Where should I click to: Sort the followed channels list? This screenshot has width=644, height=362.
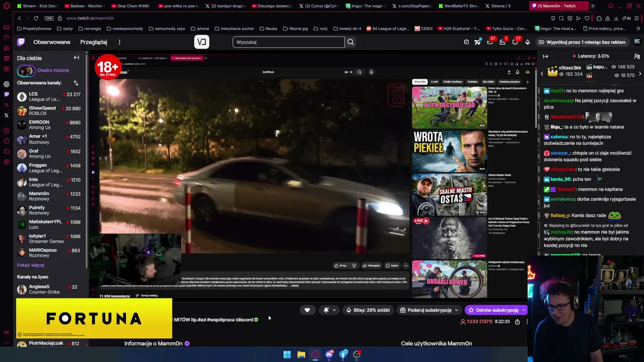pyautogui.click(x=76, y=83)
